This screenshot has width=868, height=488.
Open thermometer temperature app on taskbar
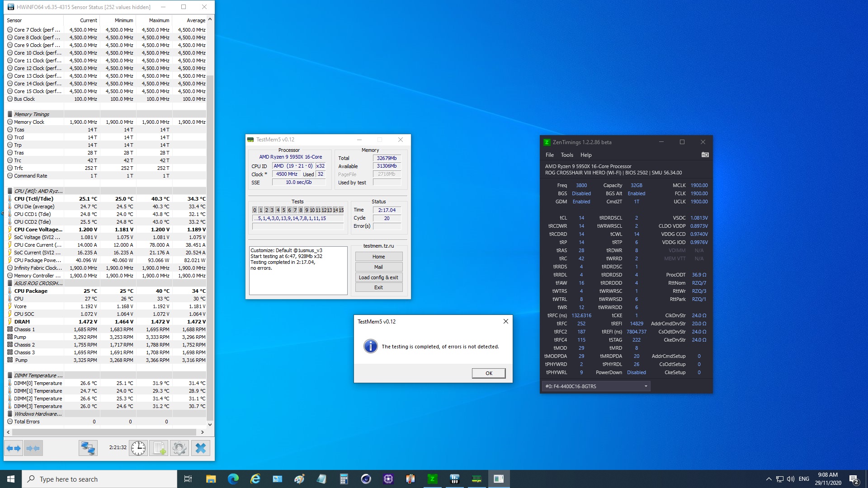click(x=410, y=479)
